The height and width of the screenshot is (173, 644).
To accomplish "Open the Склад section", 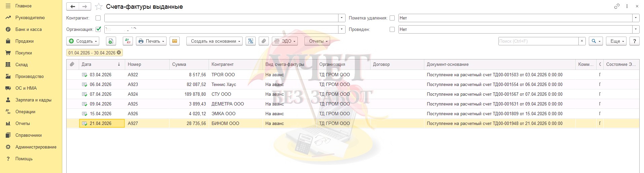I will [x=22, y=65].
